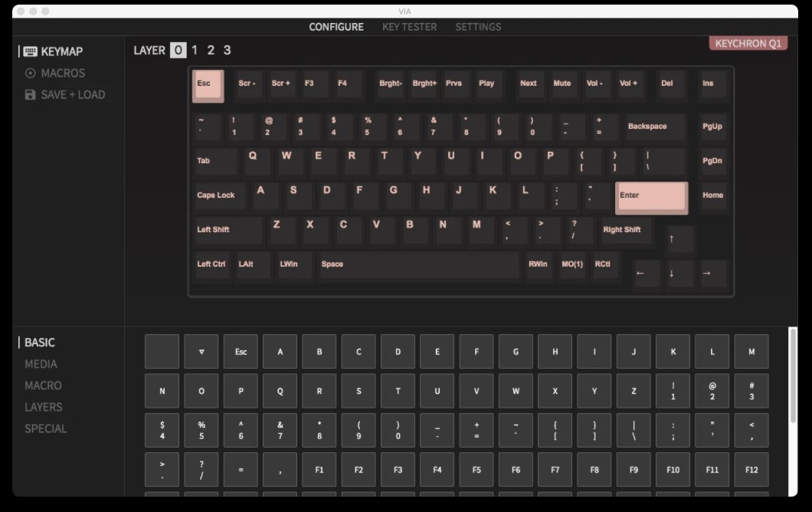
Task: Select the Enter key on keyboard layout
Action: coord(651,198)
